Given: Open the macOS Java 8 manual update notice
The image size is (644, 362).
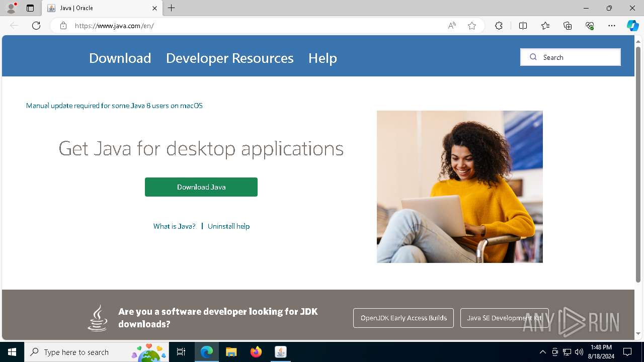Looking at the screenshot, I should (114, 106).
